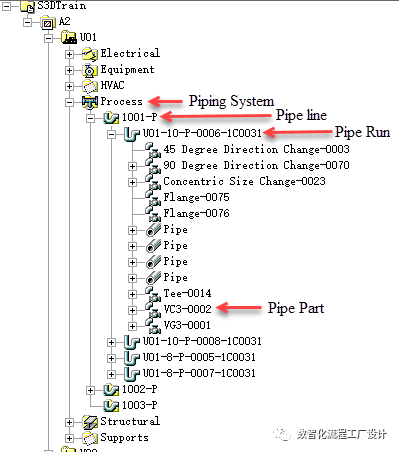Expand Concentric Size Change-0023
This screenshot has width=399, height=452.
pyautogui.click(x=132, y=182)
